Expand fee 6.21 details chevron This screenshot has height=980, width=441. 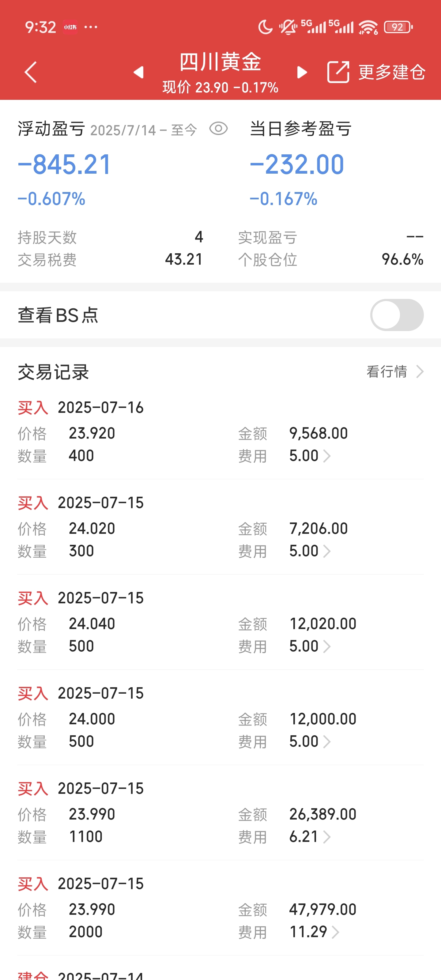(327, 837)
